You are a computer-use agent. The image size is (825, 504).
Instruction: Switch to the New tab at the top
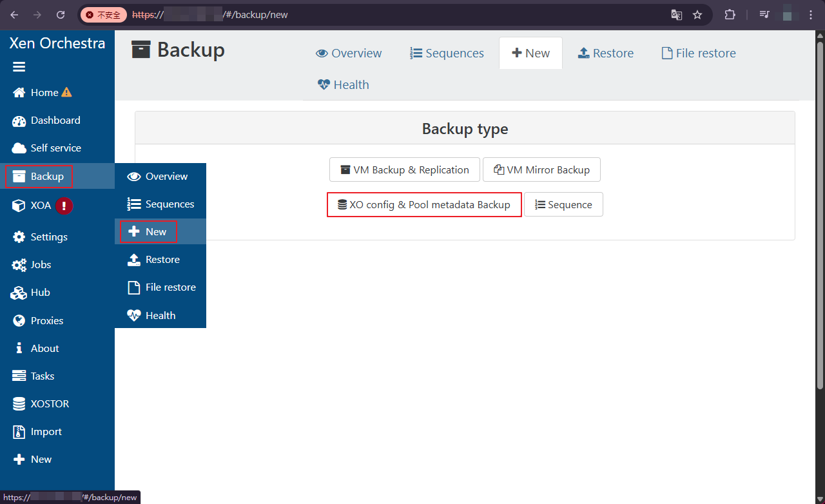(530, 53)
